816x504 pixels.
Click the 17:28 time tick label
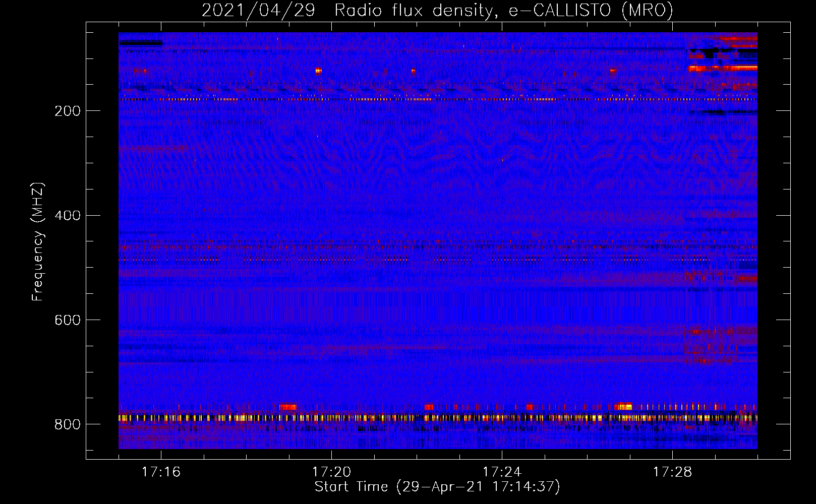click(672, 472)
